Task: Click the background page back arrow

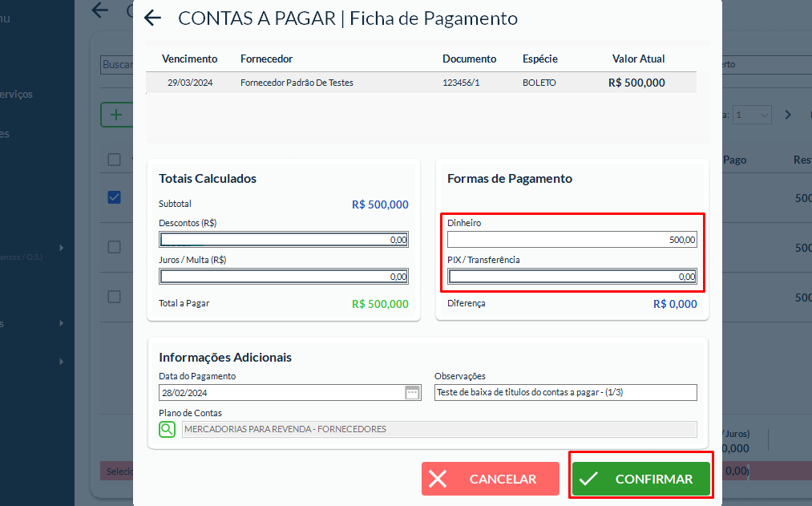Action: 99,10
